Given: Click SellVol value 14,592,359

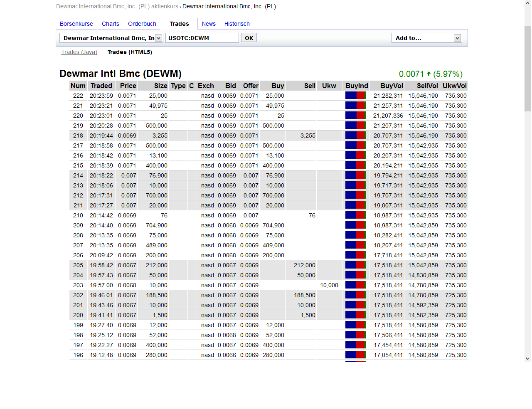Looking at the screenshot, I should 423,305.
